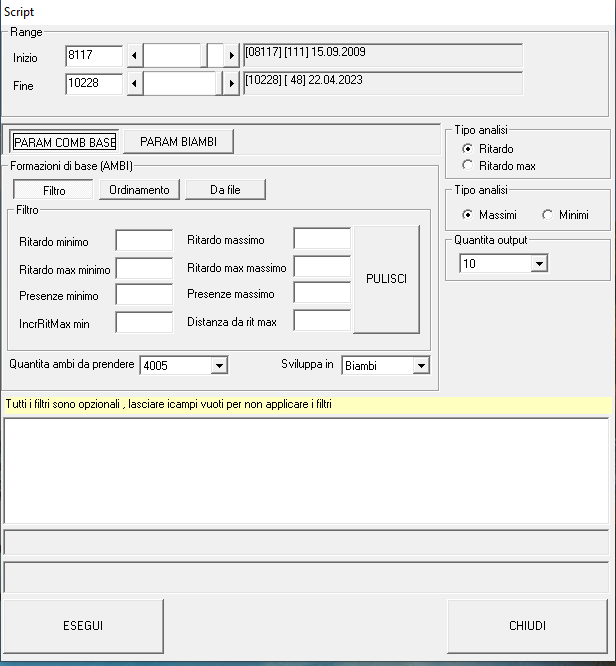This screenshot has width=616, height=666.
Task: Click the Fine scrollbar left arrow
Action: (x=135, y=83)
